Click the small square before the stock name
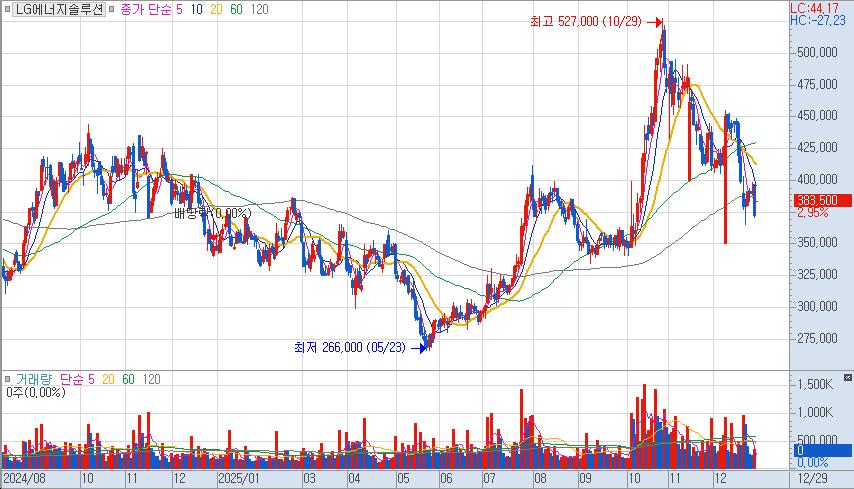This screenshot has height=489, width=854. 8,9
